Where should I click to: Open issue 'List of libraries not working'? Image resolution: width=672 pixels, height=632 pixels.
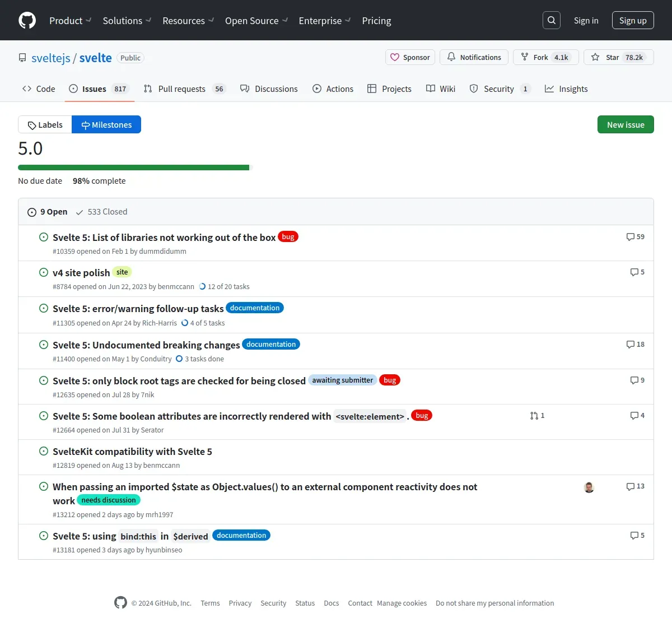[x=164, y=238]
